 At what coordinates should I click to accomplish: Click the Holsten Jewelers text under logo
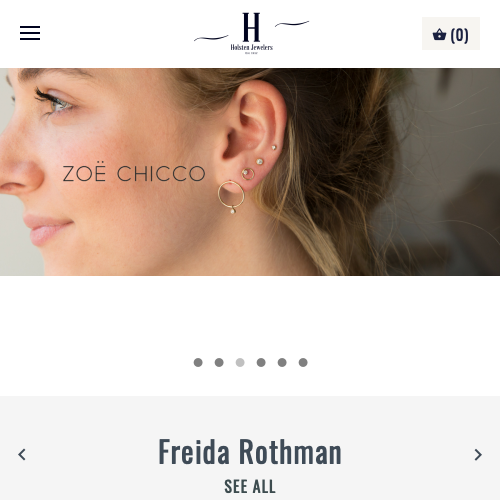pos(252,47)
